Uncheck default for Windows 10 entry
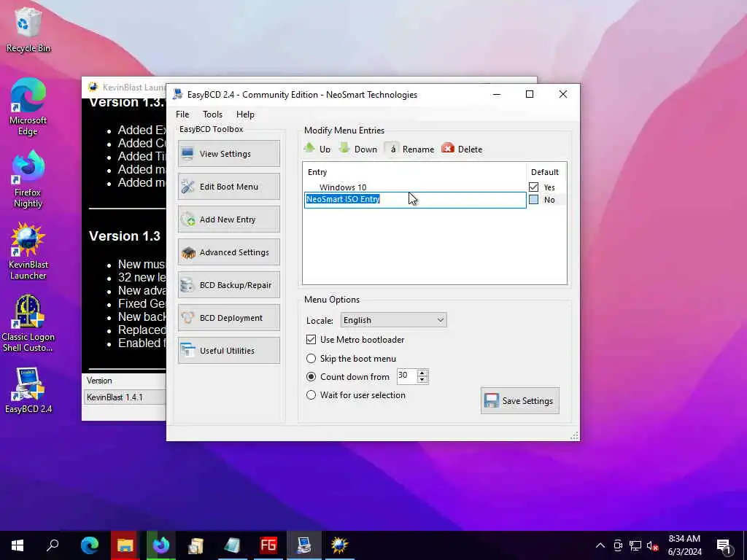 (533, 187)
